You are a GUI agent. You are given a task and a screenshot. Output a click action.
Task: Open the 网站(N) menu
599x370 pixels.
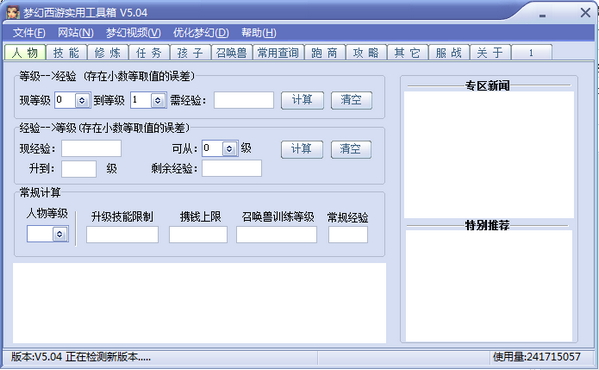[75, 33]
